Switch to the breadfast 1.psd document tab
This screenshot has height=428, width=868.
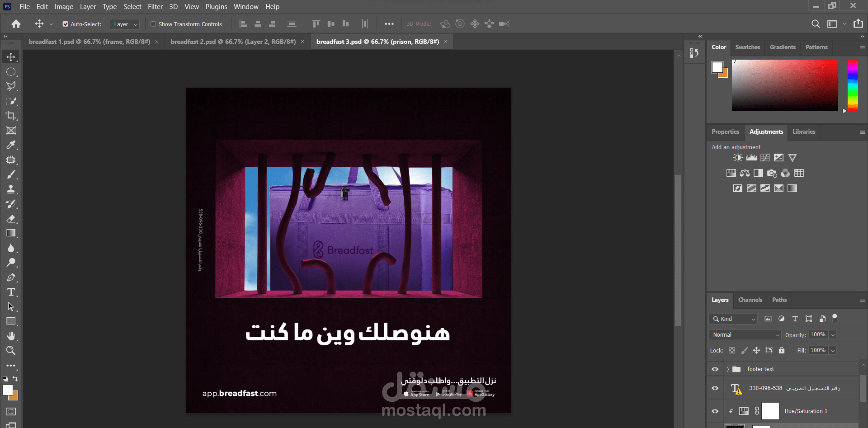[x=90, y=42]
